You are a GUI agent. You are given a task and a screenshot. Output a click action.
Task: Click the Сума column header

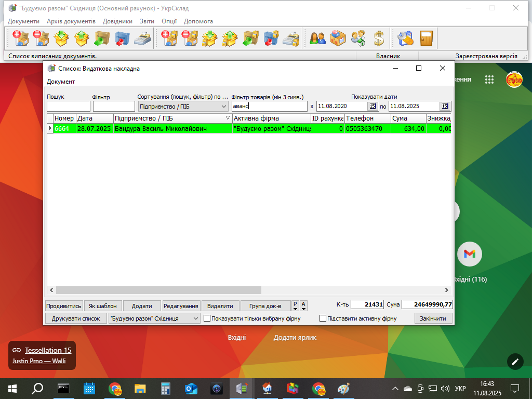[408, 118]
